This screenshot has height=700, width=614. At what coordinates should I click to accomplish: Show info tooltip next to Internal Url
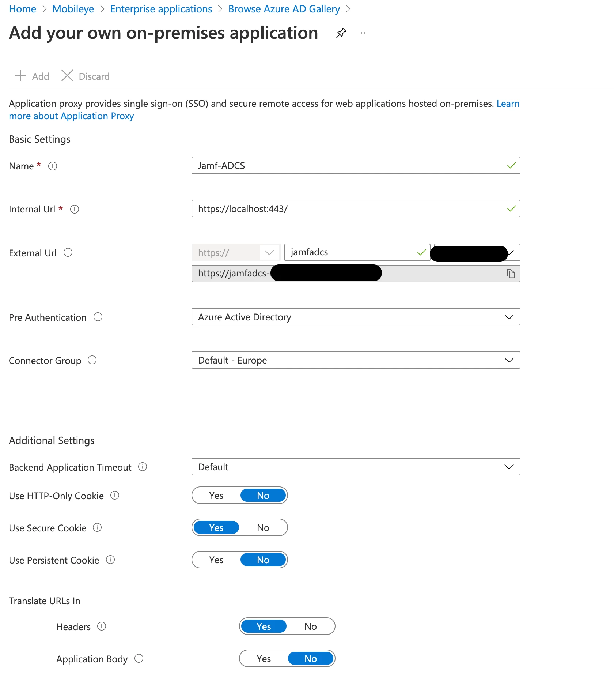tap(75, 209)
